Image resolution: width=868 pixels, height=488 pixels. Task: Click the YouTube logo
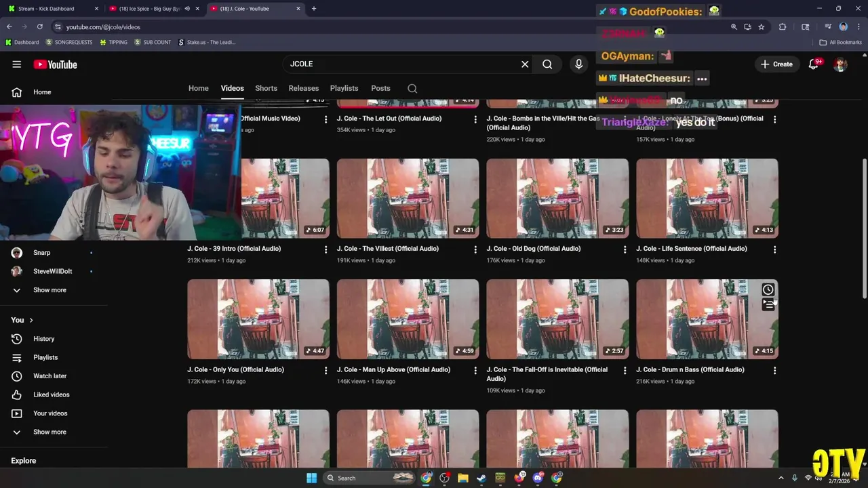(56, 64)
